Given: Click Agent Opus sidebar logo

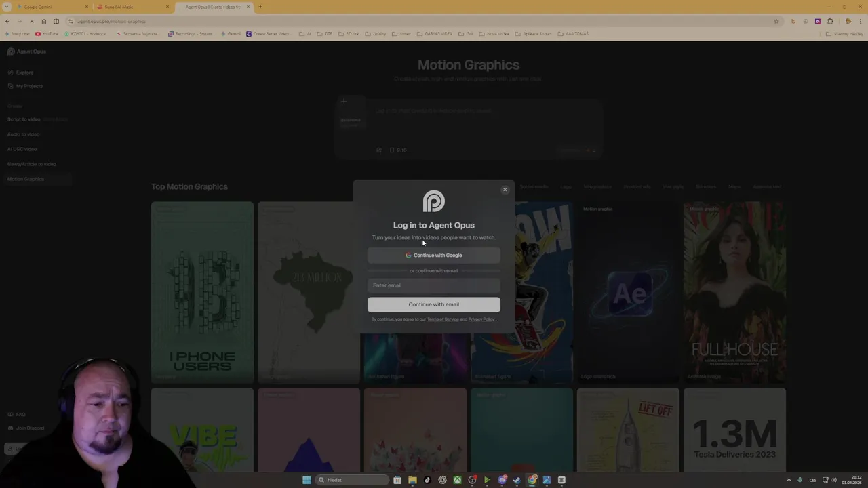Looking at the screenshot, I should tap(27, 52).
